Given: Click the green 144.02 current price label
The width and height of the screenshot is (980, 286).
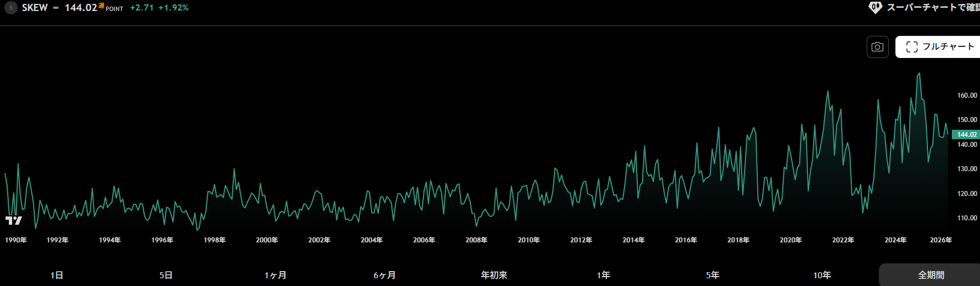Looking at the screenshot, I should click(x=966, y=135).
